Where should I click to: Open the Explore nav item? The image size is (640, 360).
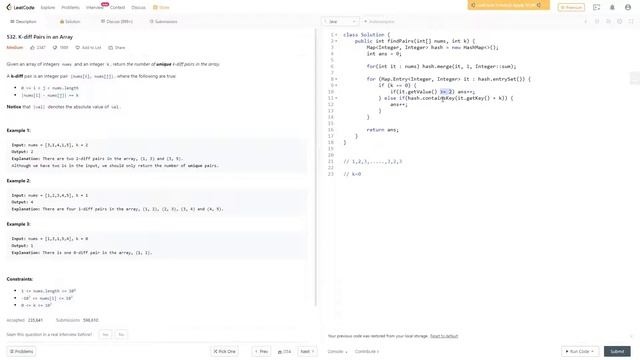tap(48, 7)
